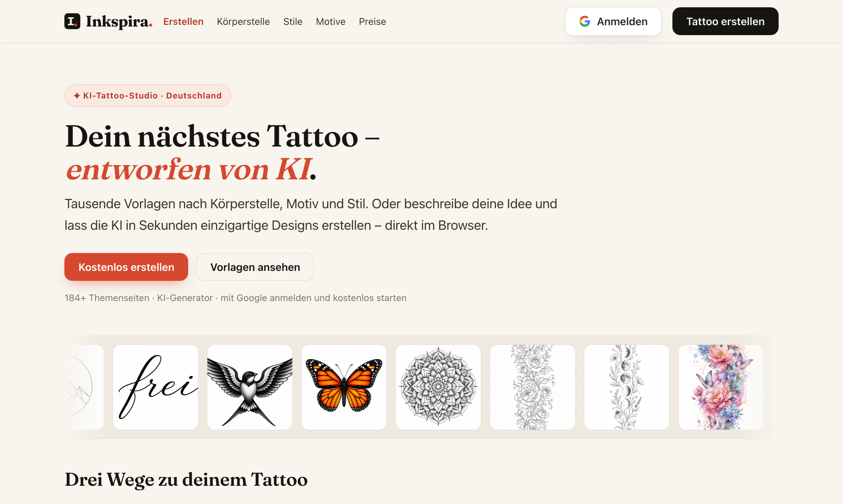Image resolution: width=843 pixels, height=504 pixels.
Task: View the watercolor flowers tattoo thumbnail
Action: click(x=721, y=387)
